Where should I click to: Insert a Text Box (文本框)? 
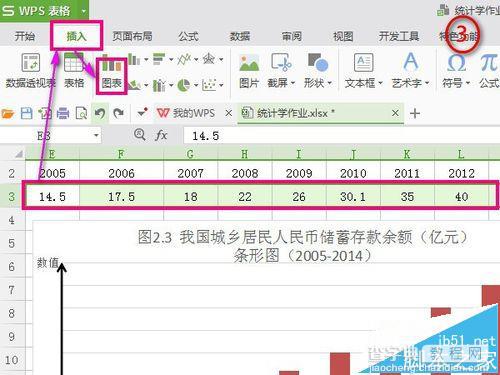[x=363, y=71]
